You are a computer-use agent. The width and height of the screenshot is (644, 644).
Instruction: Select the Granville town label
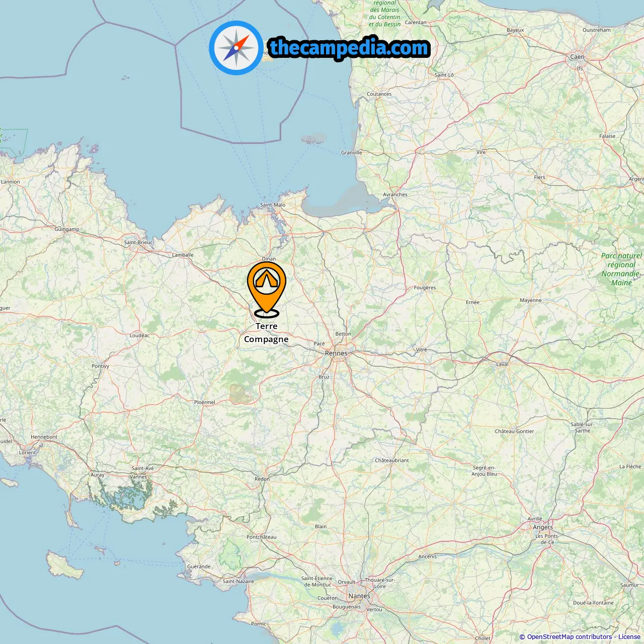352,152
